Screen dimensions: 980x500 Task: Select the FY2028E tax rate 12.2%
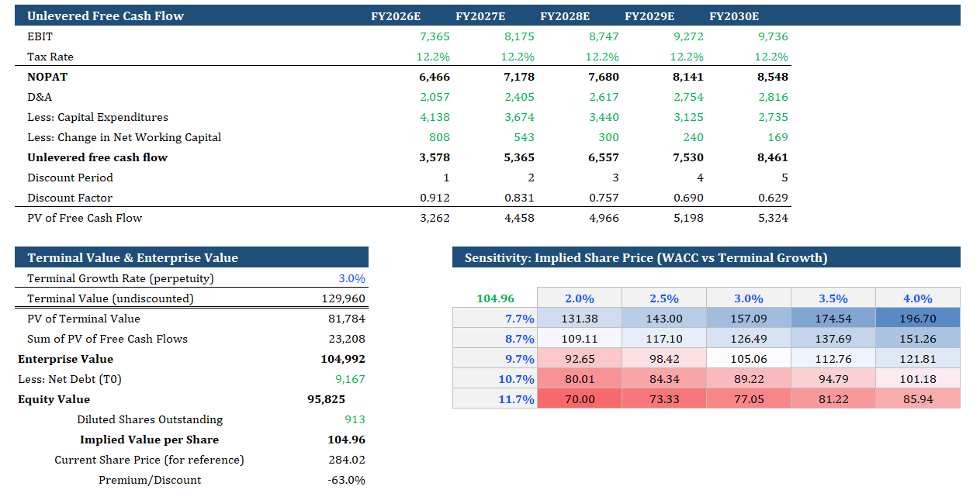[x=602, y=57]
